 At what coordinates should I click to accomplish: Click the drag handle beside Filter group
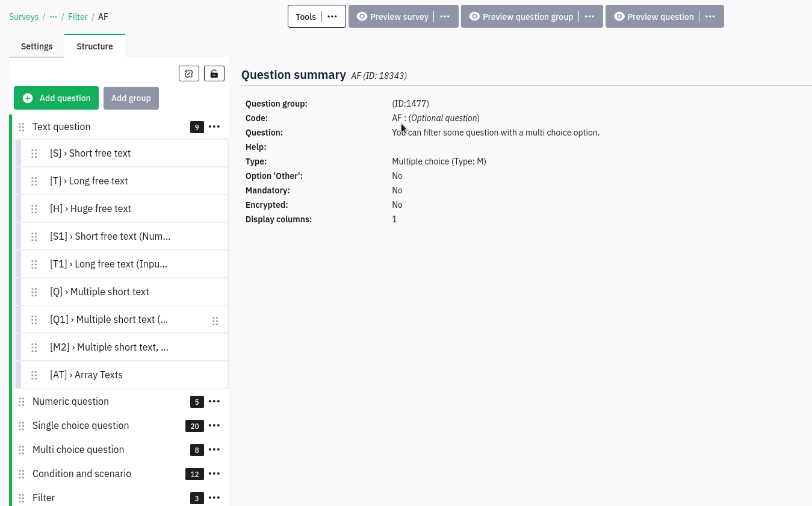click(22, 498)
